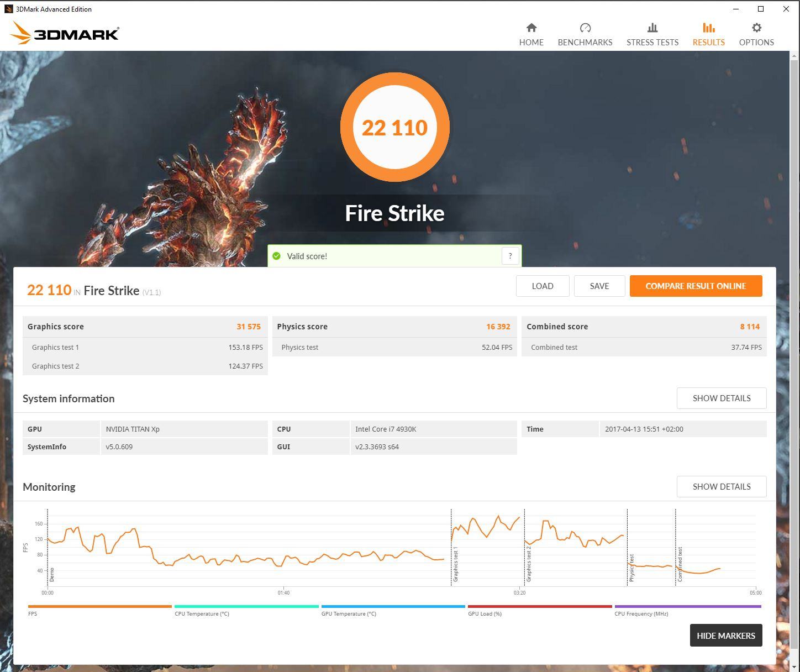Click the Combined test chart marker
800x672 pixels.
point(680,564)
